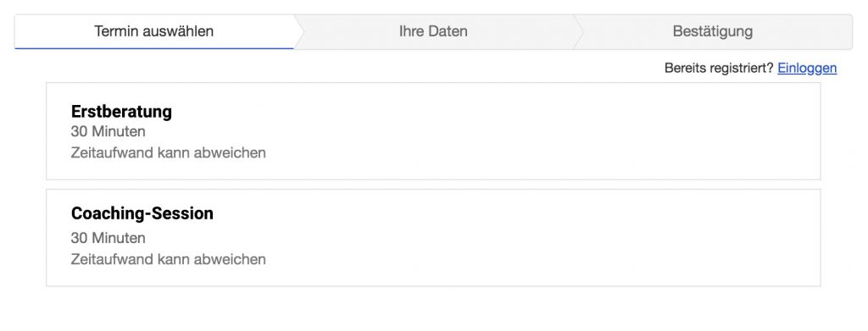Click 30 Minuten under Coaching-Session
Screen dimensions: 868x331
click(108, 238)
